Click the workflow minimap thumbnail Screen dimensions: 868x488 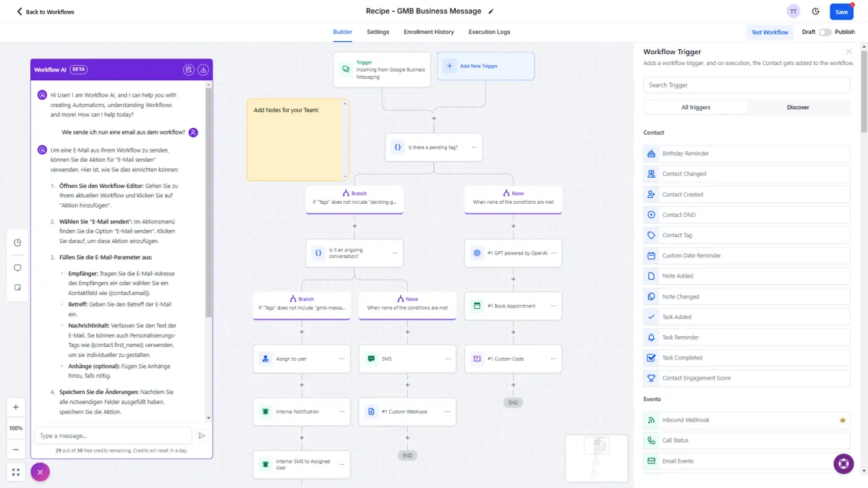[x=597, y=458]
